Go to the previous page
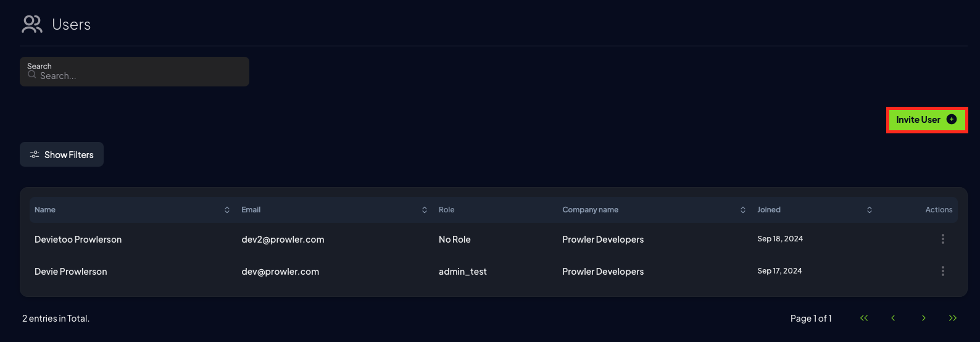 click(893, 318)
